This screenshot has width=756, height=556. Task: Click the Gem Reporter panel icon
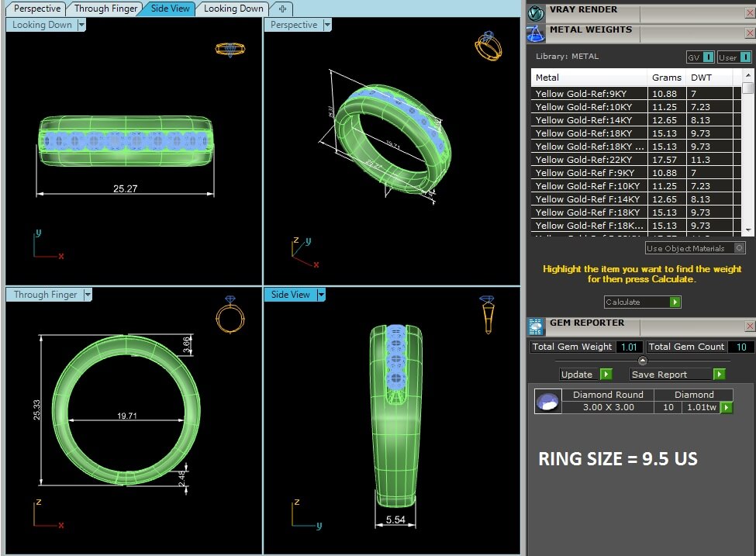tap(536, 326)
